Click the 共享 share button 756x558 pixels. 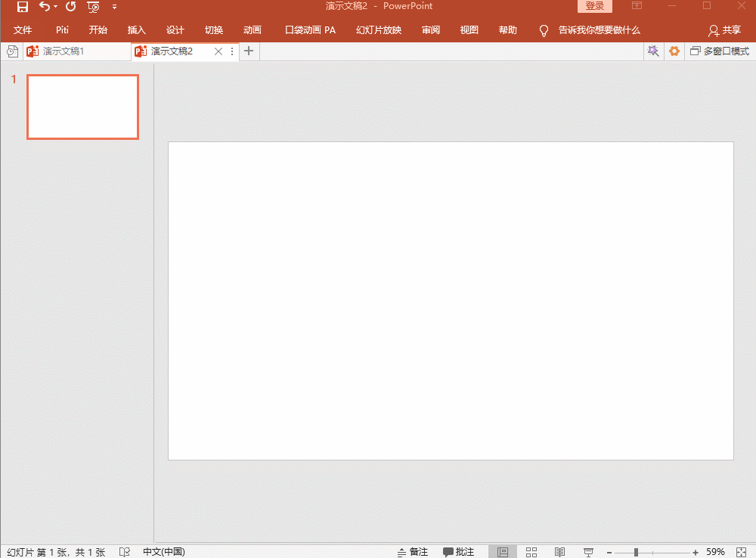(724, 30)
